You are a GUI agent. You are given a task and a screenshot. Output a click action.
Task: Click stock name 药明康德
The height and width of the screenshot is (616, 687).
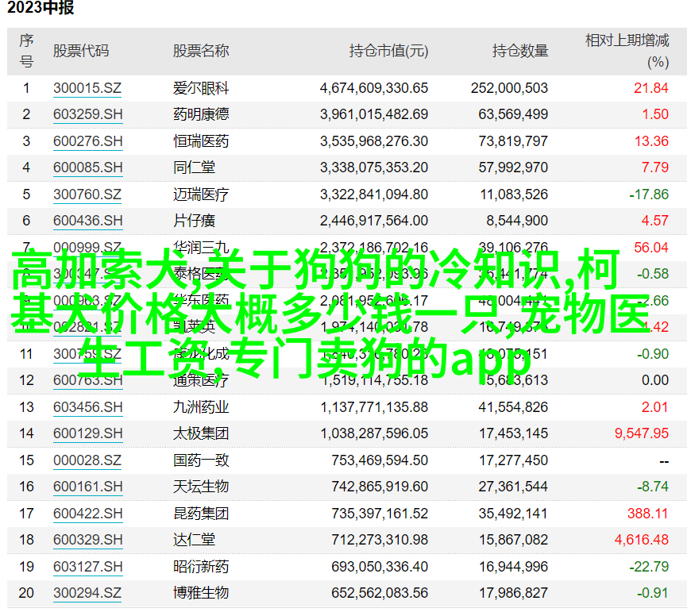point(201,114)
